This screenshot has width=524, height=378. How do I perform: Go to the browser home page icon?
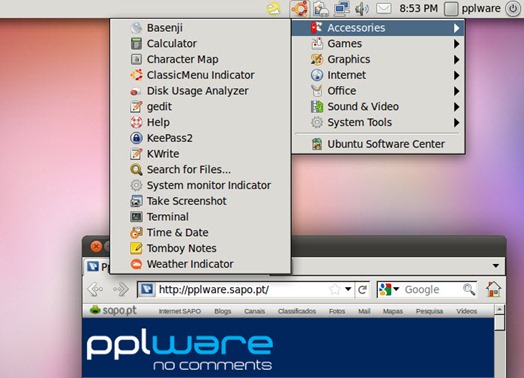(x=493, y=289)
